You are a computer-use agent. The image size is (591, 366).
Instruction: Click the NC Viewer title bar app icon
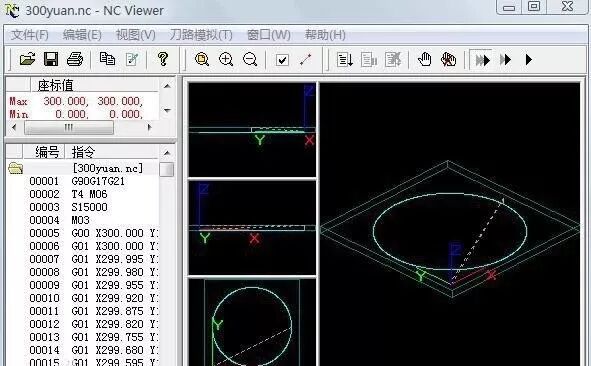(x=12, y=10)
